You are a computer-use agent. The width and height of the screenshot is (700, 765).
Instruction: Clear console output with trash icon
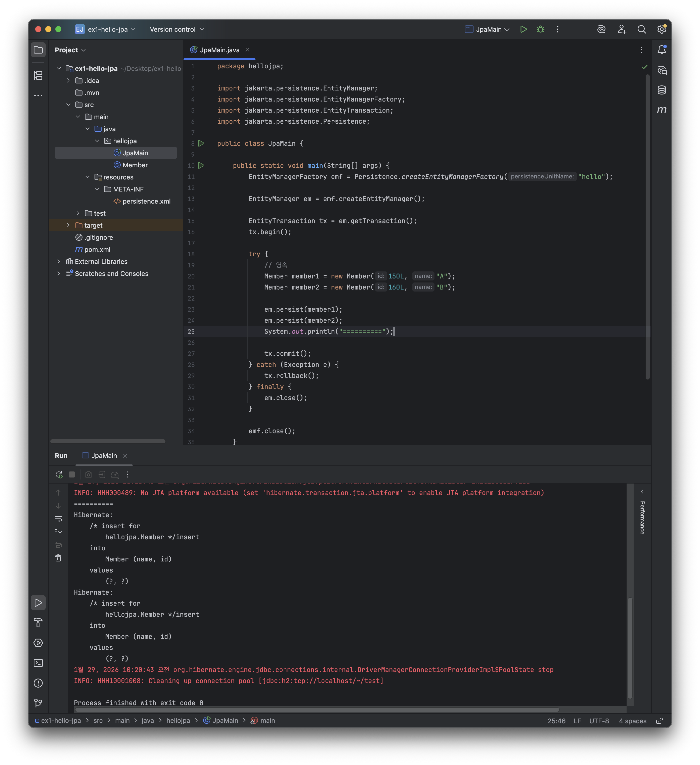pyautogui.click(x=59, y=558)
